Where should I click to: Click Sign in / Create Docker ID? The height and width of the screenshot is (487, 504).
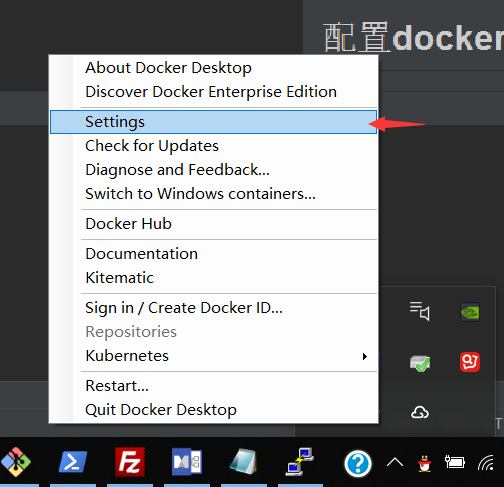point(184,308)
